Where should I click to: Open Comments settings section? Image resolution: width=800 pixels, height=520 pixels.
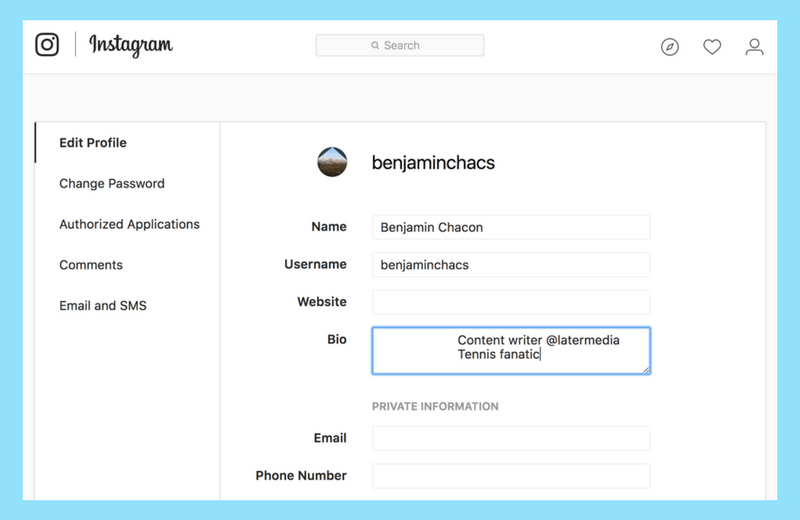pos(91,265)
